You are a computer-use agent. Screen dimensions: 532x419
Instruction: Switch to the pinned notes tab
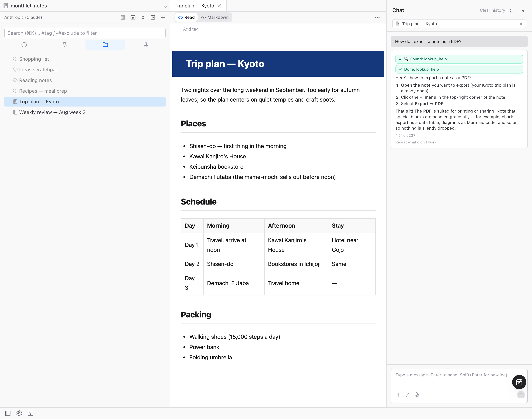tap(64, 45)
